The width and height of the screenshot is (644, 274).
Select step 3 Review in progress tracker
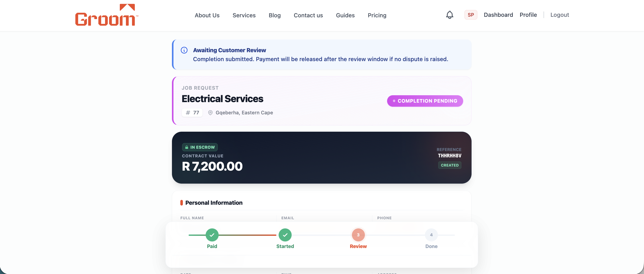[358, 235]
